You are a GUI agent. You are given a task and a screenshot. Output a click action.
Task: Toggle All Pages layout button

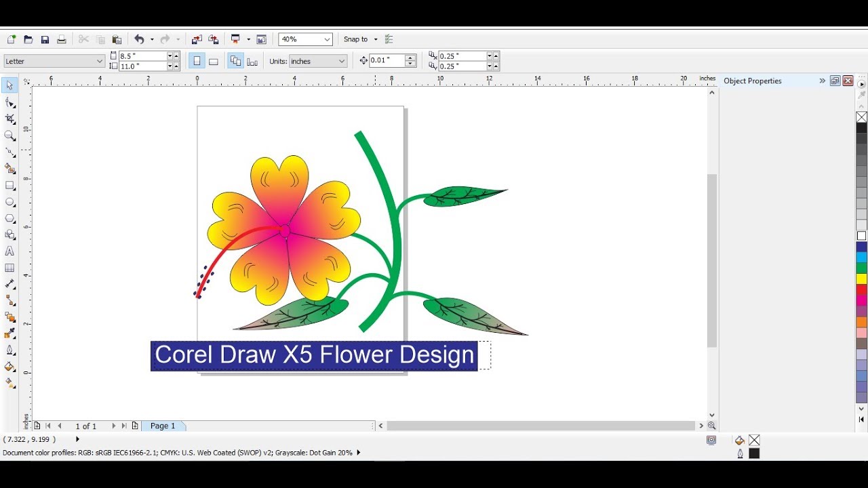click(x=235, y=61)
